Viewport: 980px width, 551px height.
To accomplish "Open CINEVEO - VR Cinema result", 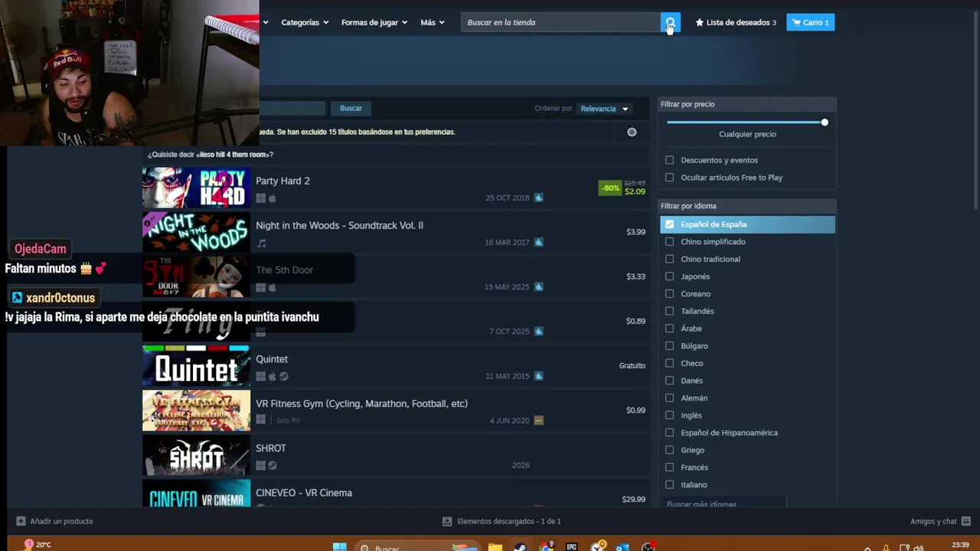I will pos(395,494).
